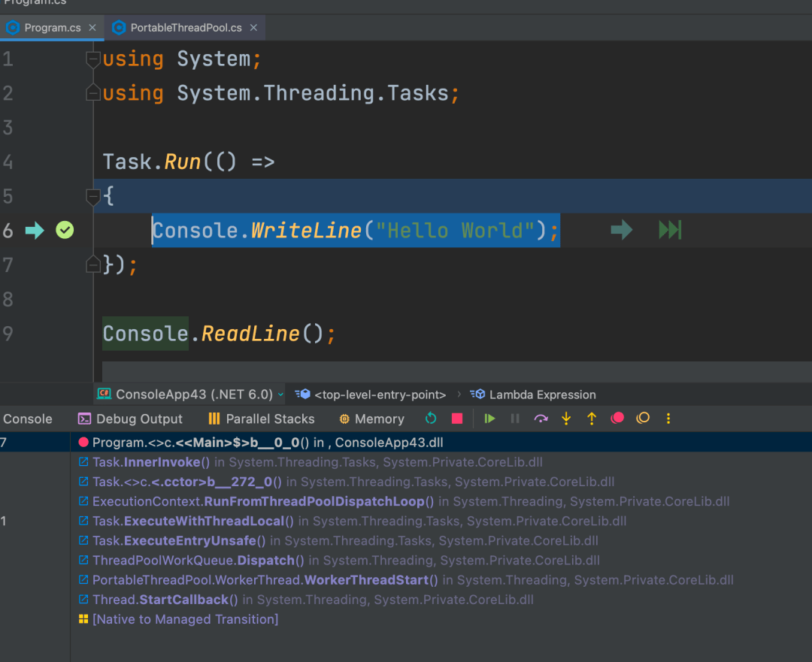This screenshot has height=662, width=812.
Task: Resume program execution with green play
Action: pyautogui.click(x=490, y=419)
